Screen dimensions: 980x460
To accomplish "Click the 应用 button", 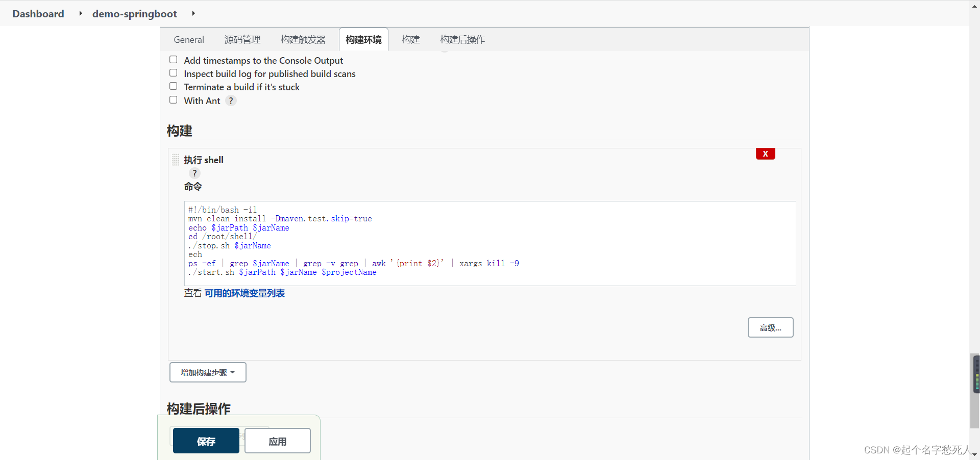I will coord(278,441).
